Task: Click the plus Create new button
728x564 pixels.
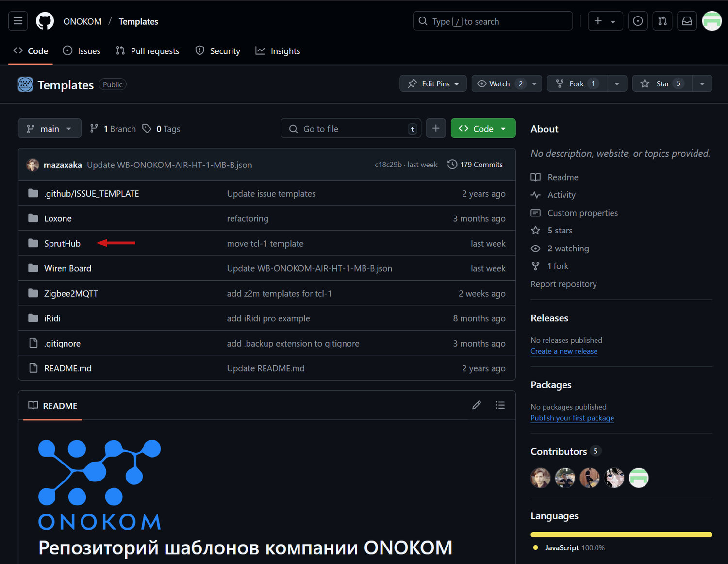Action: click(605, 21)
